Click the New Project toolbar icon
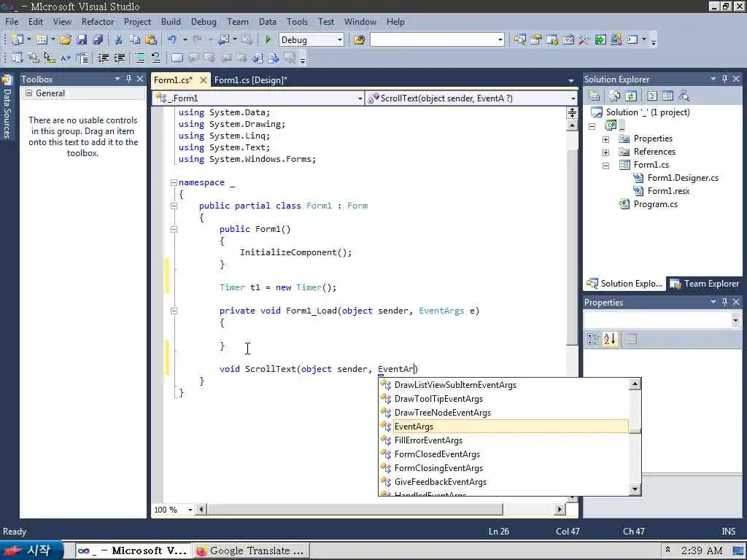The height and width of the screenshot is (560, 747). click(x=18, y=40)
